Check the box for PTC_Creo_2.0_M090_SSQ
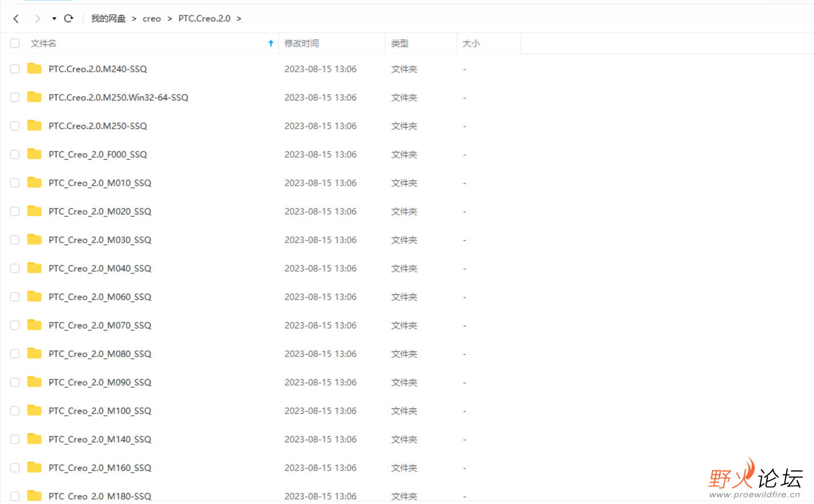This screenshot has width=814, height=504. (15, 382)
